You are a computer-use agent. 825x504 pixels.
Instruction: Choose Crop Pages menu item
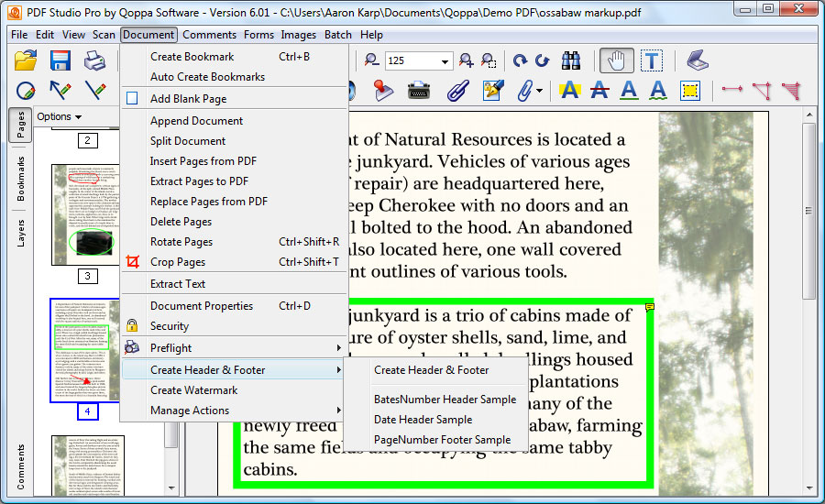(234, 262)
